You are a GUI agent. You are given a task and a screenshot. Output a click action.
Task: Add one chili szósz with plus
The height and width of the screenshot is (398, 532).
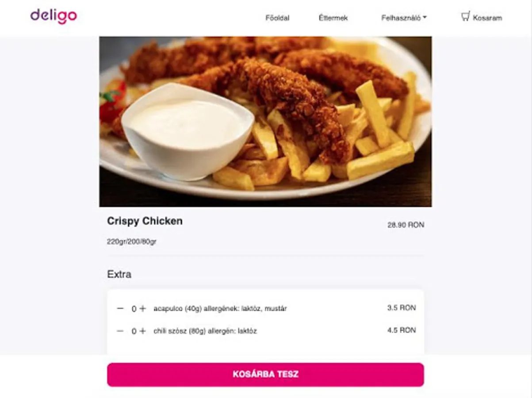142,331
